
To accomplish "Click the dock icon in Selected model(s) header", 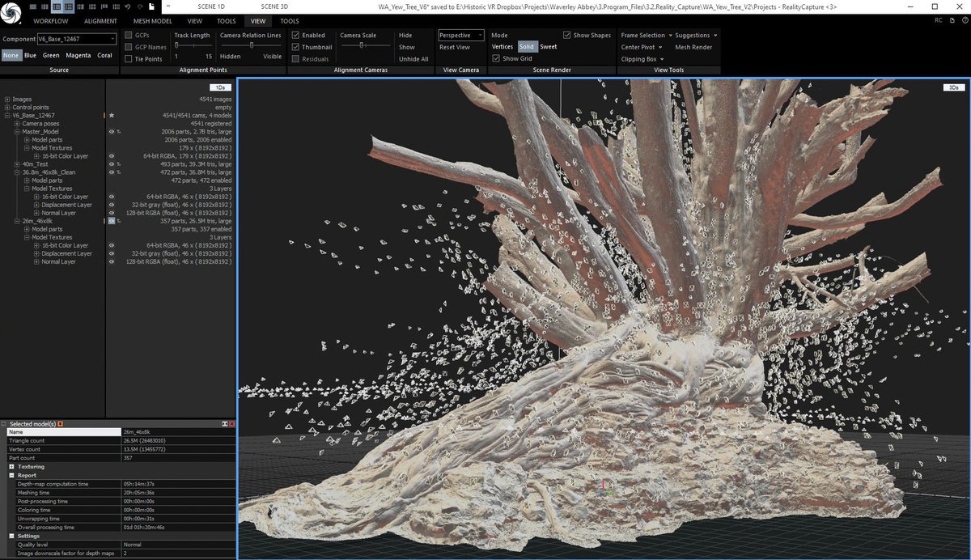I will point(224,424).
